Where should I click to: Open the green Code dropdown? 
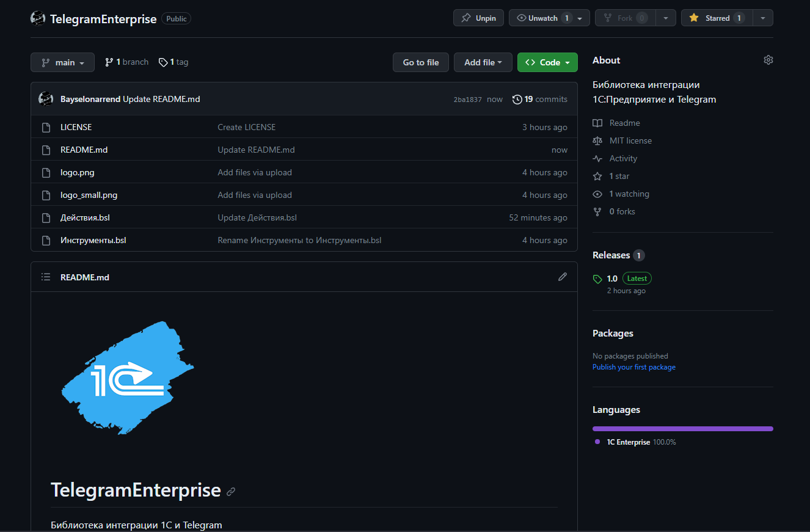(547, 62)
